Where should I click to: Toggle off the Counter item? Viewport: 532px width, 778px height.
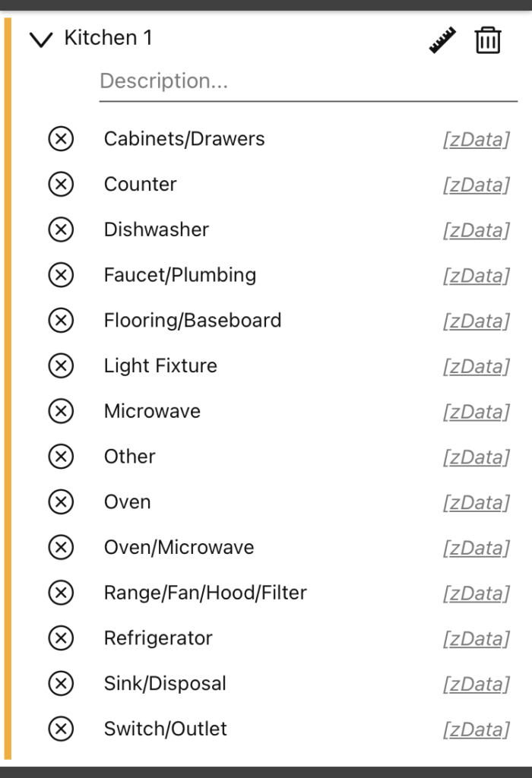click(x=61, y=184)
